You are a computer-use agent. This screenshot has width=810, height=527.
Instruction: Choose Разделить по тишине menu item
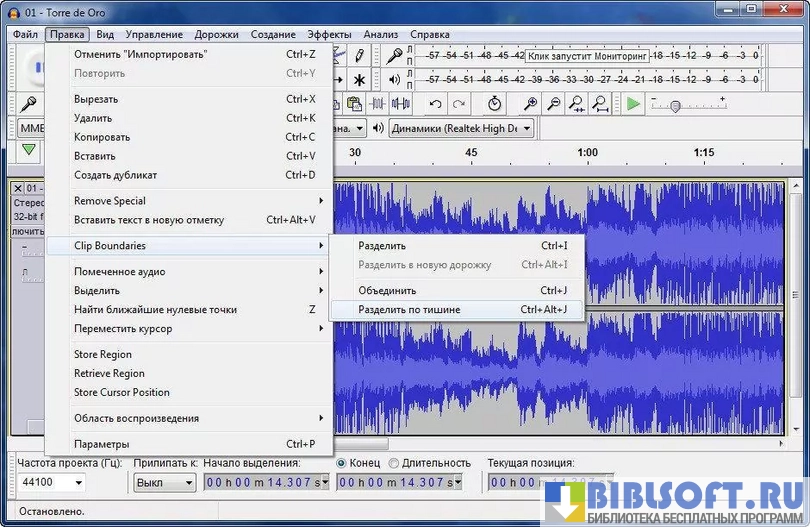[x=410, y=310]
